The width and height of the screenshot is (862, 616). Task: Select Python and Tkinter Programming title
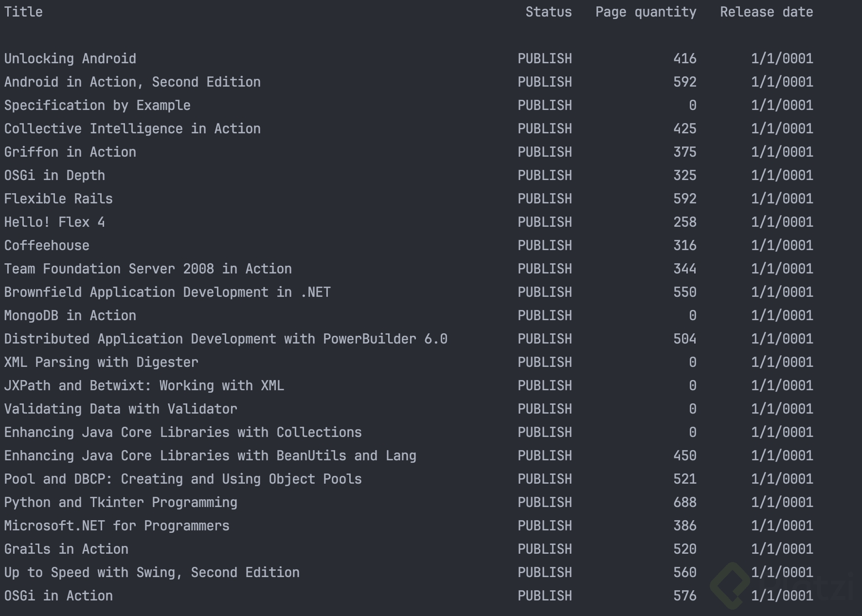(x=121, y=503)
